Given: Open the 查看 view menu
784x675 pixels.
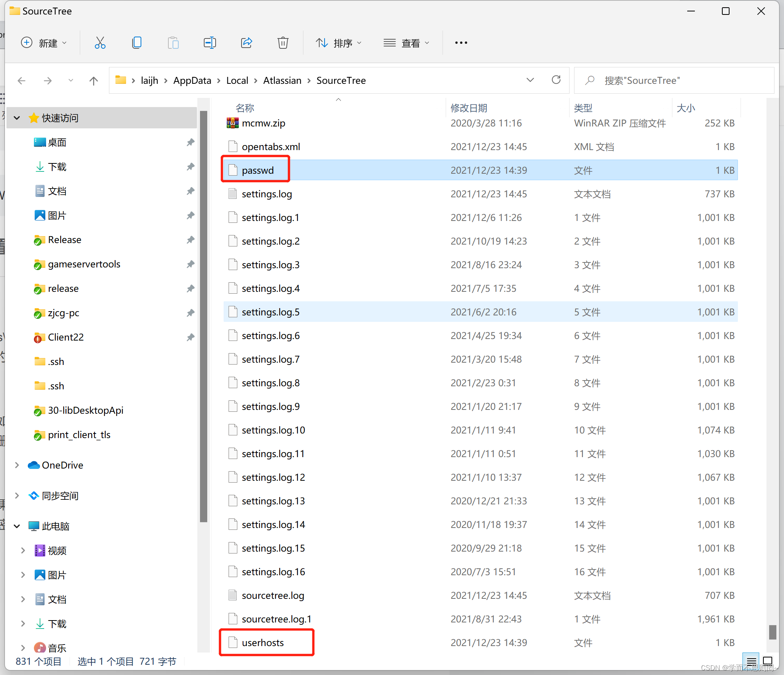Looking at the screenshot, I should (x=406, y=43).
